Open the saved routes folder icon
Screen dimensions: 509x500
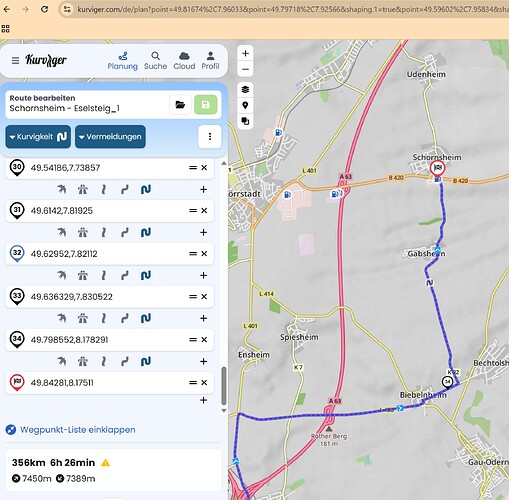[180, 105]
